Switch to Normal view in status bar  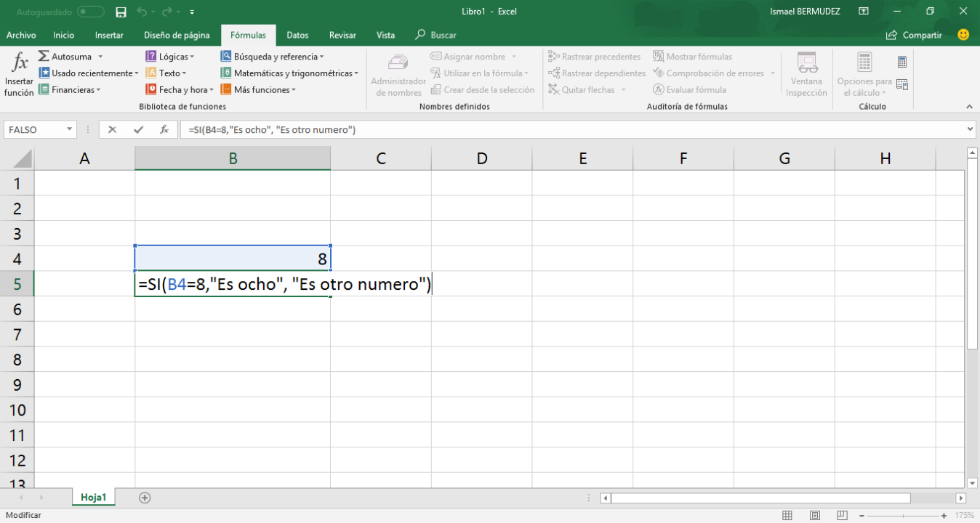(787, 514)
